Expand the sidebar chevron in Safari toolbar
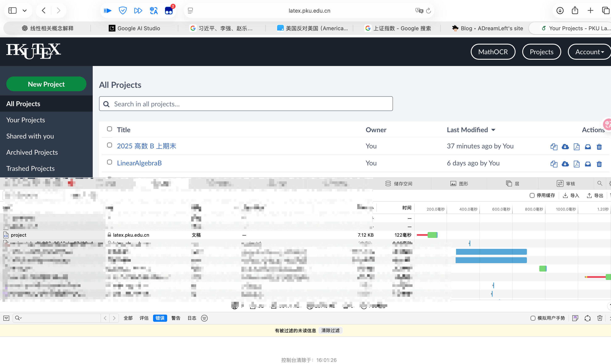 [25, 11]
